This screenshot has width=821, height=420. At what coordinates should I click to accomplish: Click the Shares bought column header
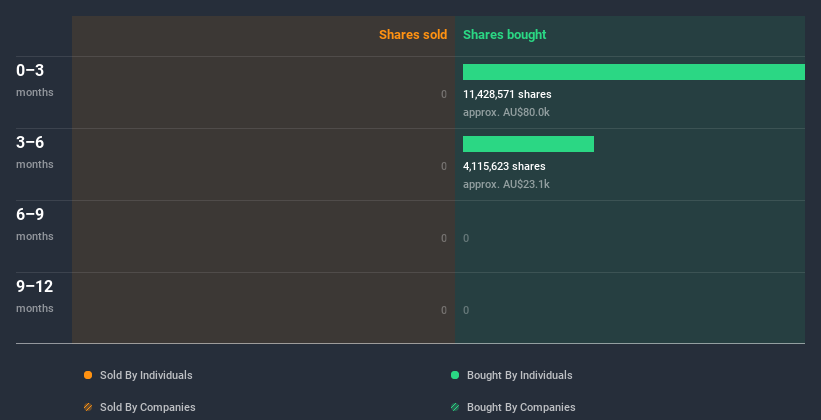click(x=504, y=35)
